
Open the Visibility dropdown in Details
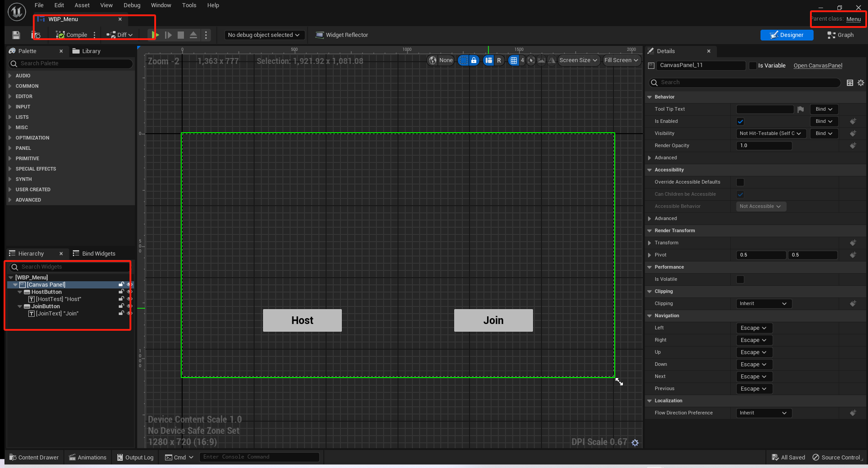[770, 134]
